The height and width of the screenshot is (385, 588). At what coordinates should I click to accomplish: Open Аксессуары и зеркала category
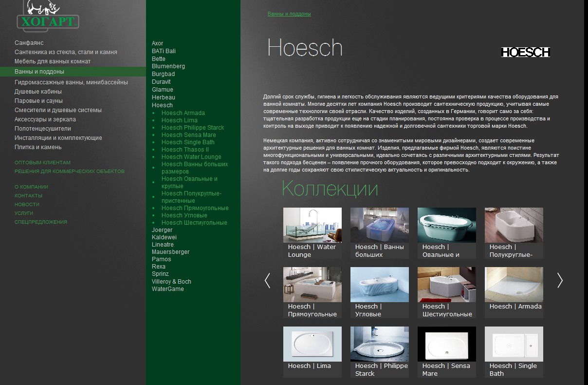(45, 119)
